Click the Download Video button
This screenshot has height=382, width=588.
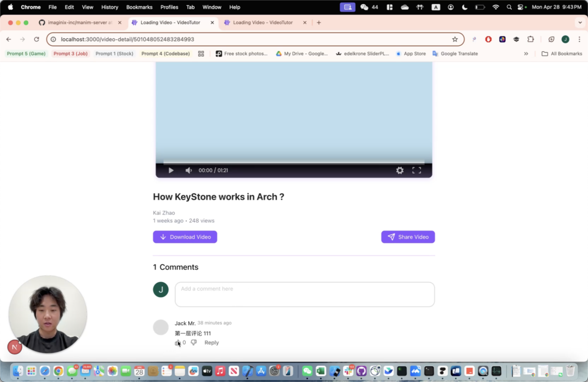(185, 237)
